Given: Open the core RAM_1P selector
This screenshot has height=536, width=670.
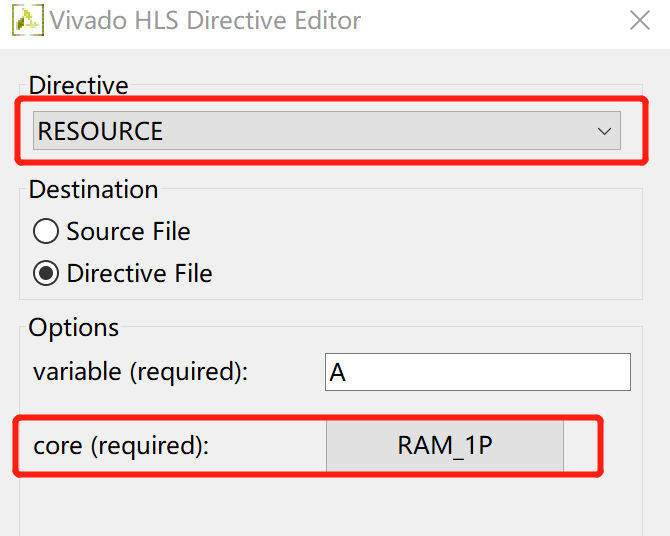Looking at the screenshot, I should 445,445.
